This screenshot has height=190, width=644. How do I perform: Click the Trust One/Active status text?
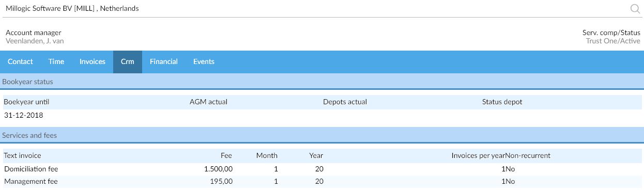tap(613, 41)
